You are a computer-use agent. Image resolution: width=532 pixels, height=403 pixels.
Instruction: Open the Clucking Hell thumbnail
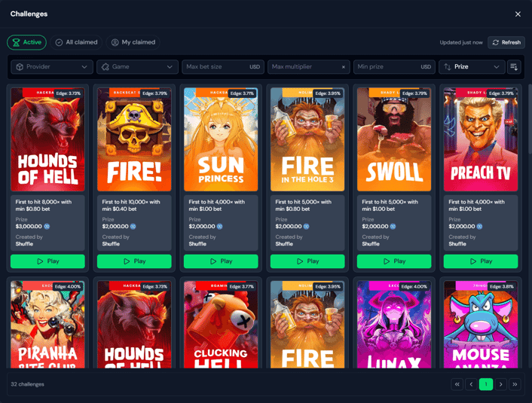tap(221, 325)
